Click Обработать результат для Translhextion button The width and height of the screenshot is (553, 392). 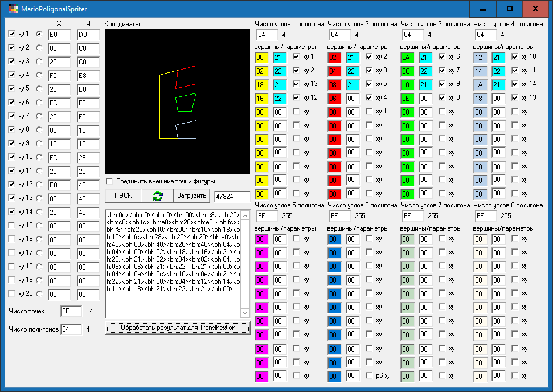pos(178,328)
